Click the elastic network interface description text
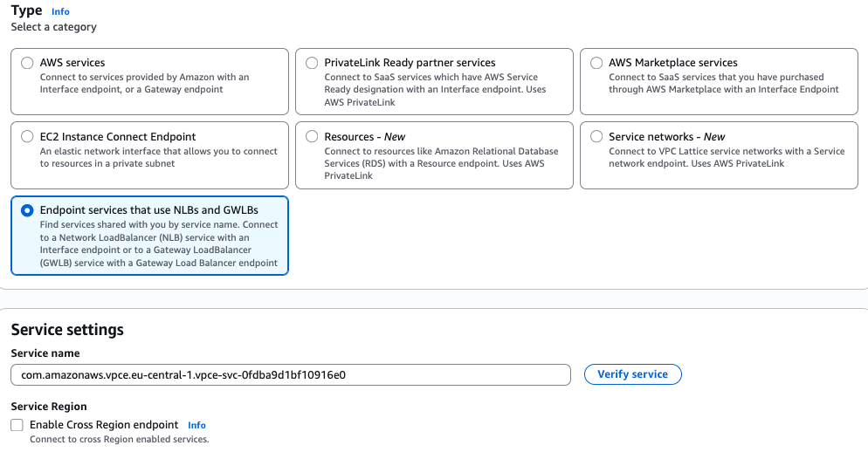Viewport: 868px width, 452px height. 156,157
